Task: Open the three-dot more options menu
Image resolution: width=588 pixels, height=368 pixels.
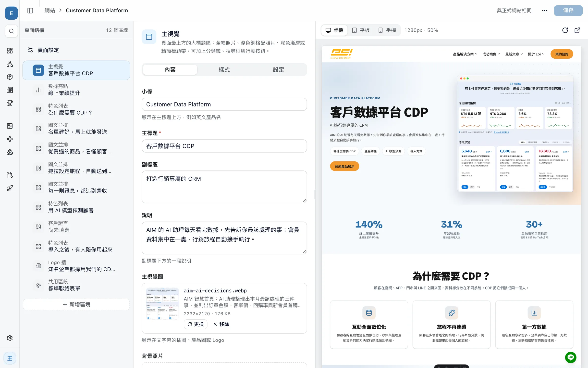Action: click(545, 11)
